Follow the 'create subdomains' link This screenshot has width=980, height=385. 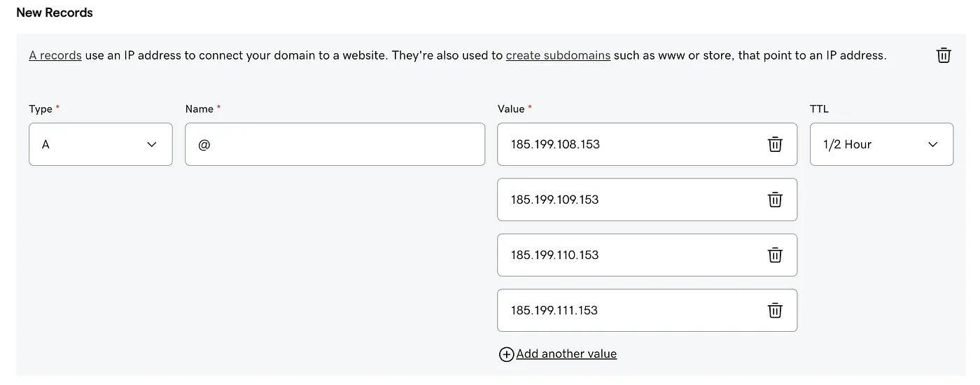click(558, 55)
